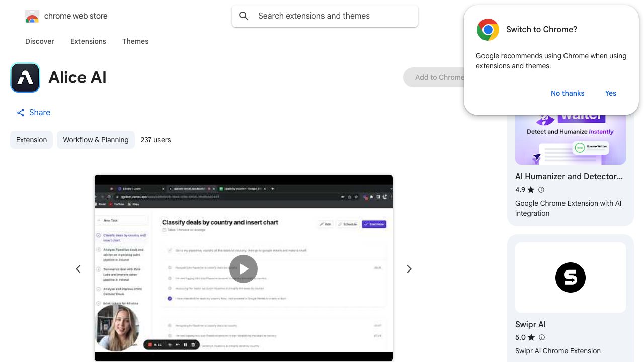
Task: Select the Extension category chip
Action: point(31,140)
